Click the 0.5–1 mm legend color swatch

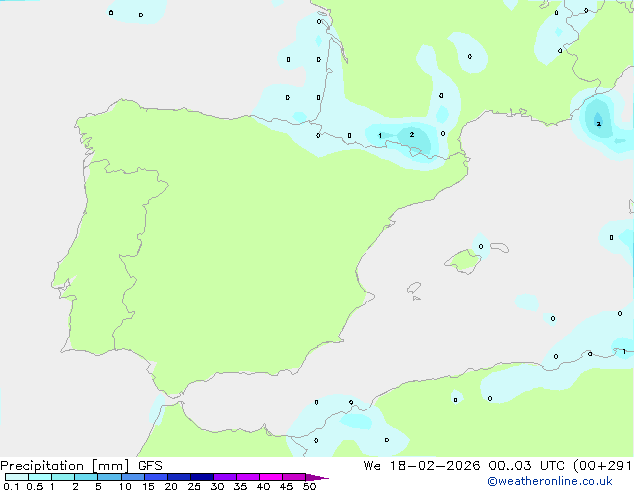(40, 477)
